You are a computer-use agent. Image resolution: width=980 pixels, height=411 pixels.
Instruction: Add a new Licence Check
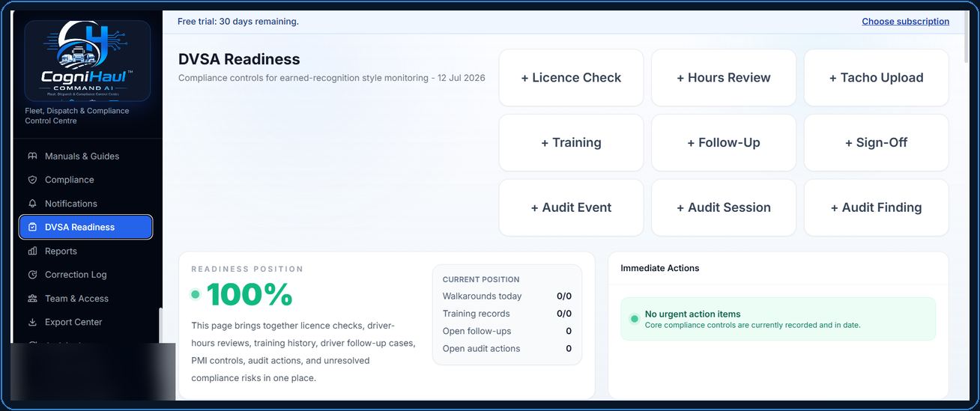click(571, 78)
